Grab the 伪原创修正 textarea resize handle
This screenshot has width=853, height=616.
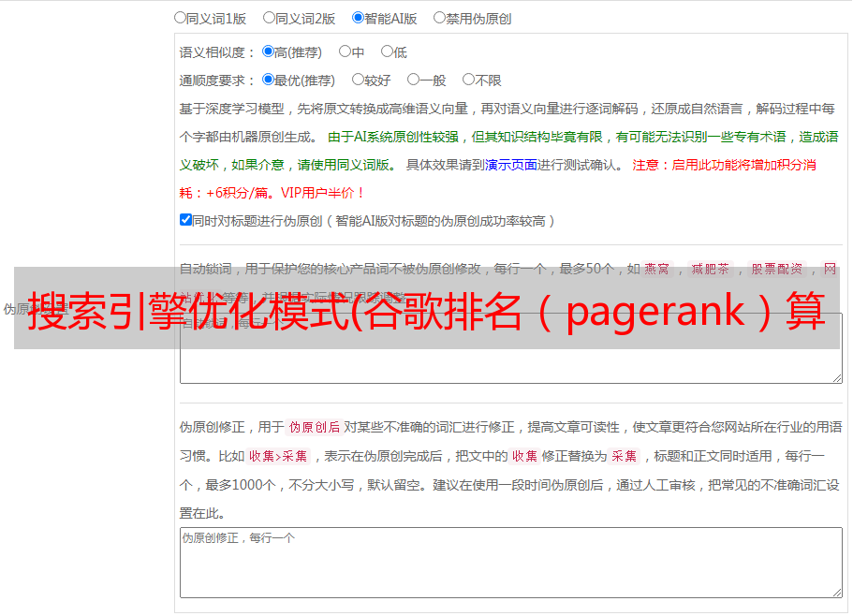pyautogui.click(x=836, y=592)
